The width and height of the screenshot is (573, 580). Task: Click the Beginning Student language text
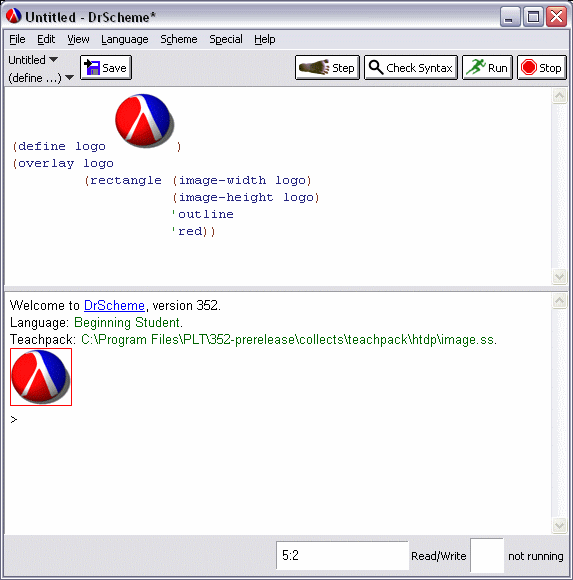coord(128,323)
